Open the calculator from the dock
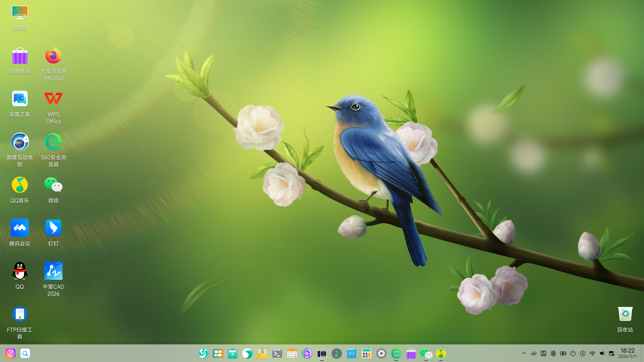The width and height of the screenshot is (644, 362). (366, 354)
